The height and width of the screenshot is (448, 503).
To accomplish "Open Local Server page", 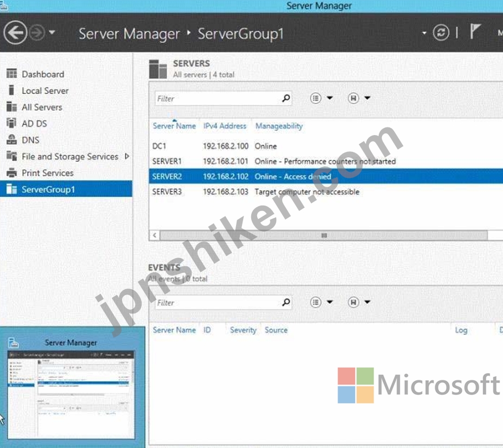I will point(45,91).
